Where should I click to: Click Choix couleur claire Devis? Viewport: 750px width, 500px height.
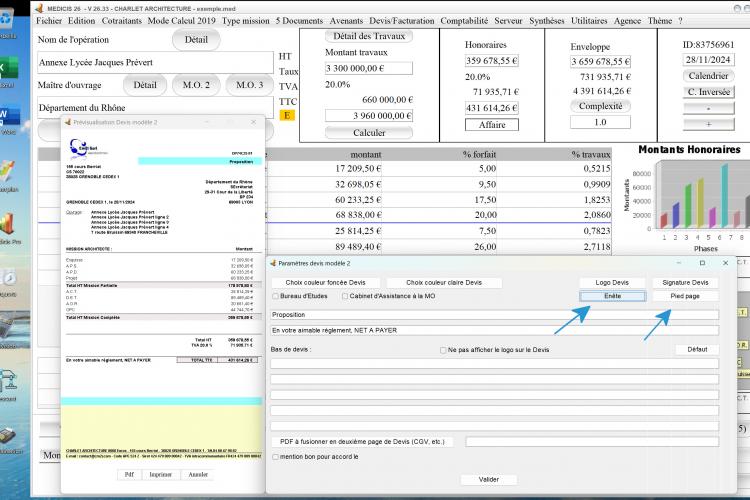pyautogui.click(x=444, y=283)
